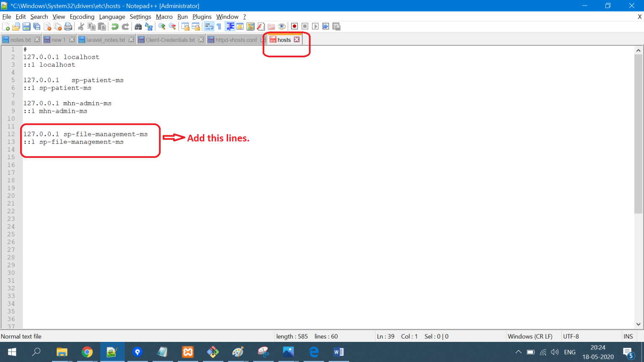Click the Redo arrow icon
Image resolution: width=644 pixels, height=362 pixels.
[x=125, y=26]
